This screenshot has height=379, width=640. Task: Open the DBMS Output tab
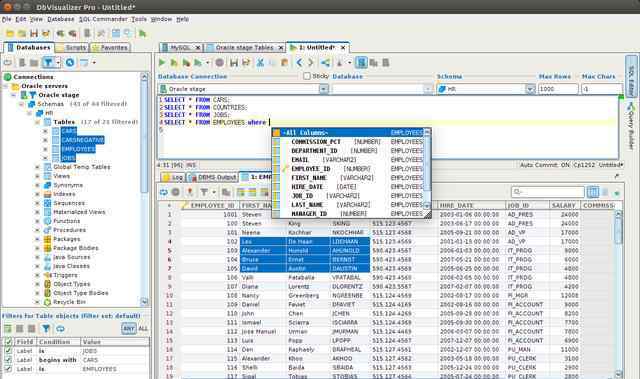tap(212, 177)
